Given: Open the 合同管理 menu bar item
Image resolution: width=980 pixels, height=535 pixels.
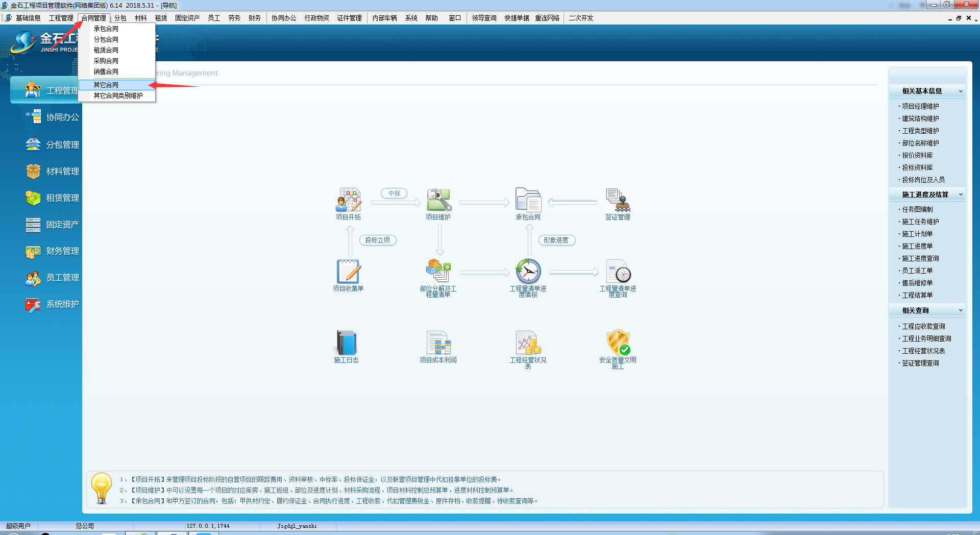Looking at the screenshot, I should coord(94,18).
